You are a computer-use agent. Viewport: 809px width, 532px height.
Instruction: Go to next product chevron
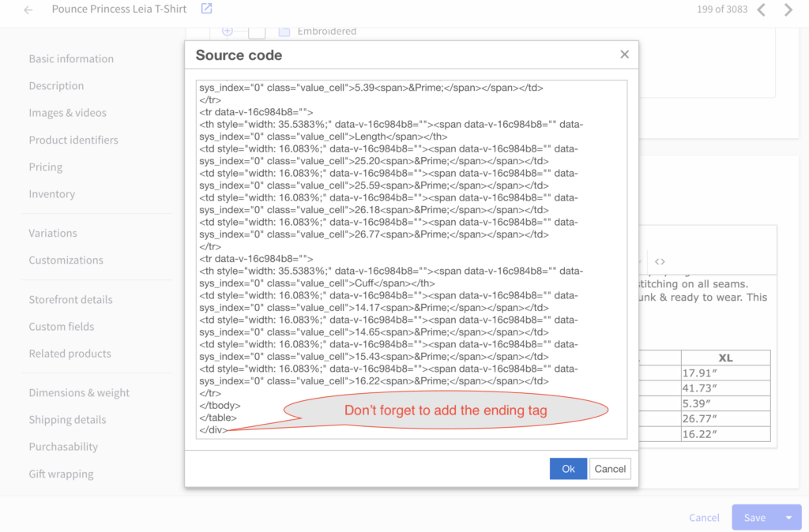point(788,9)
